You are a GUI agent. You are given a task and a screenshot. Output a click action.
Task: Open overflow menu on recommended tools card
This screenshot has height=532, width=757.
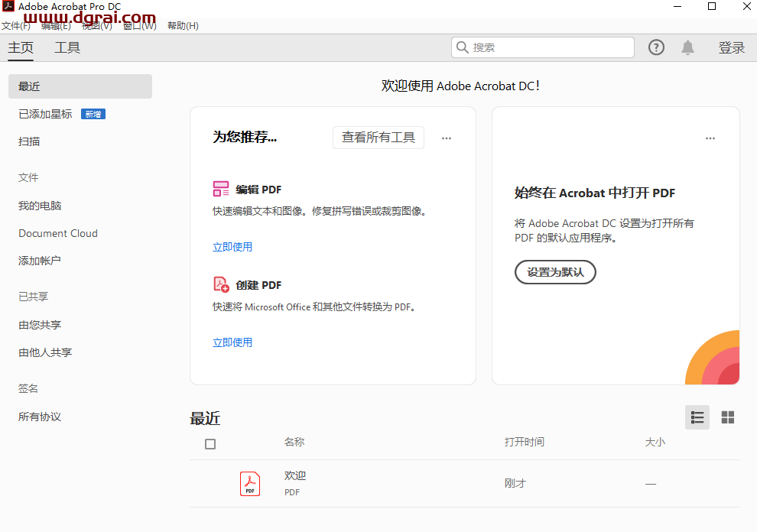[x=446, y=138]
